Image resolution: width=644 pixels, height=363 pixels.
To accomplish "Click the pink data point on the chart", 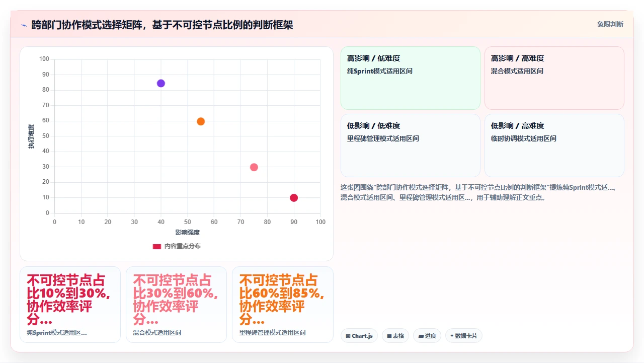I will click(254, 167).
